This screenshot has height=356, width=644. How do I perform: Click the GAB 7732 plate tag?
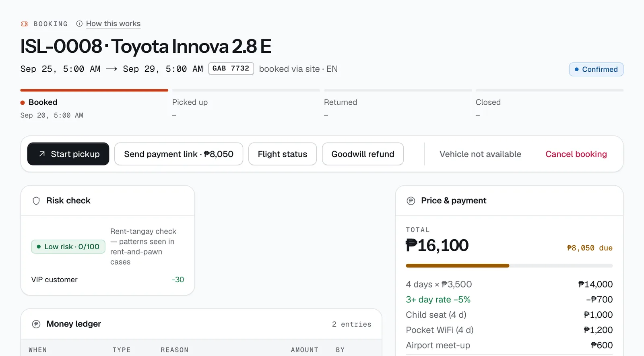[x=231, y=68]
